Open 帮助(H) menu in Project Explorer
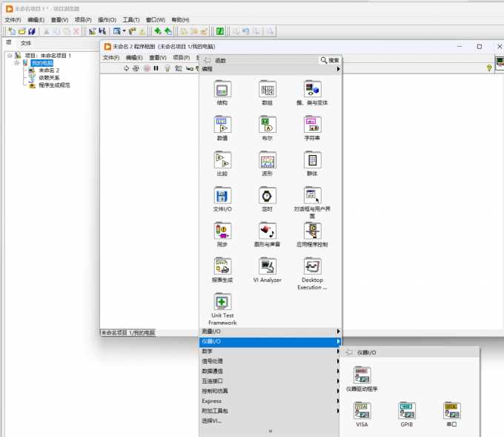Image resolution: width=504 pixels, height=437 pixels. tap(180, 20)
